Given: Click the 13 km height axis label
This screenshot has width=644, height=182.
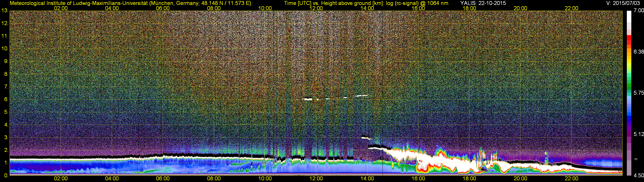Looking at the screenshot, I should pyautogui.click(x=4, y=11).
